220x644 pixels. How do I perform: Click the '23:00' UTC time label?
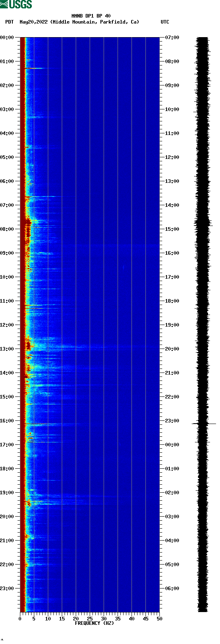pyautogui.click(x=172, y=421)
